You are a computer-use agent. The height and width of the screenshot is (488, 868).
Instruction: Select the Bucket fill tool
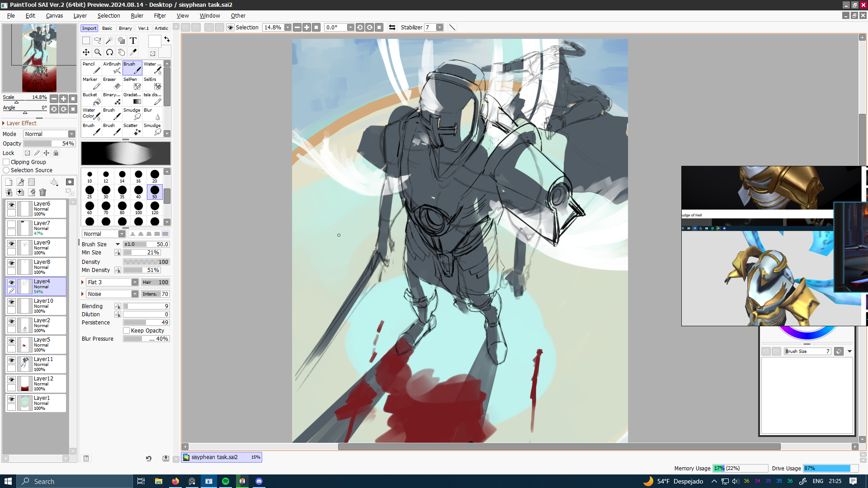[x=92, y=99]
